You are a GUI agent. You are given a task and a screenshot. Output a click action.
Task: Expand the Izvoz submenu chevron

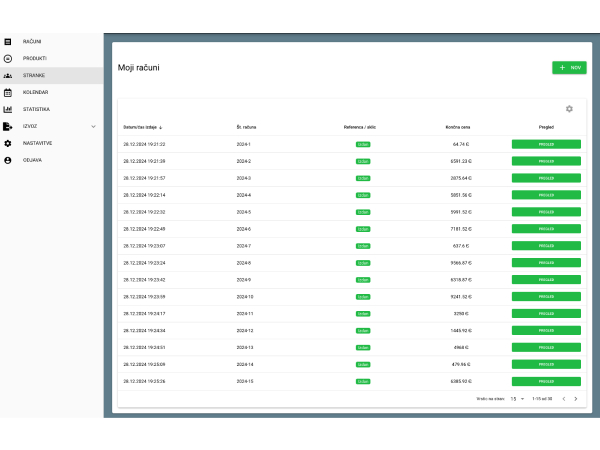93,126
